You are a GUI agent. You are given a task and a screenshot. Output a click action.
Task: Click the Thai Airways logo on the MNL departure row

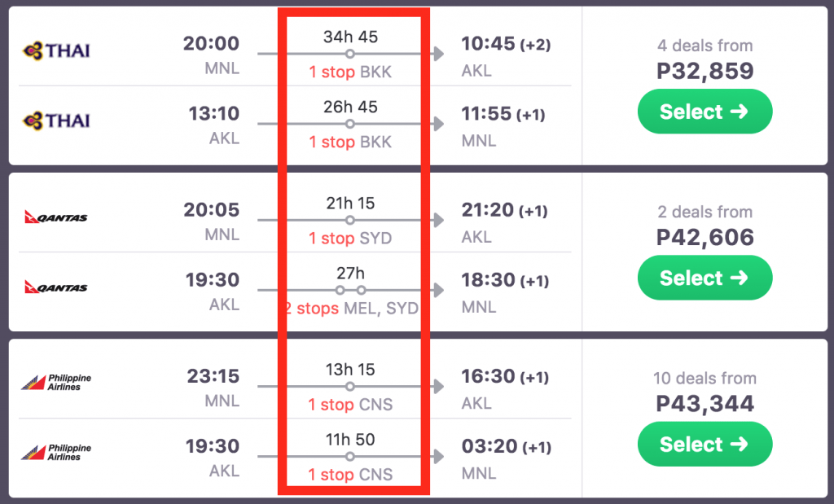point(56,51)
